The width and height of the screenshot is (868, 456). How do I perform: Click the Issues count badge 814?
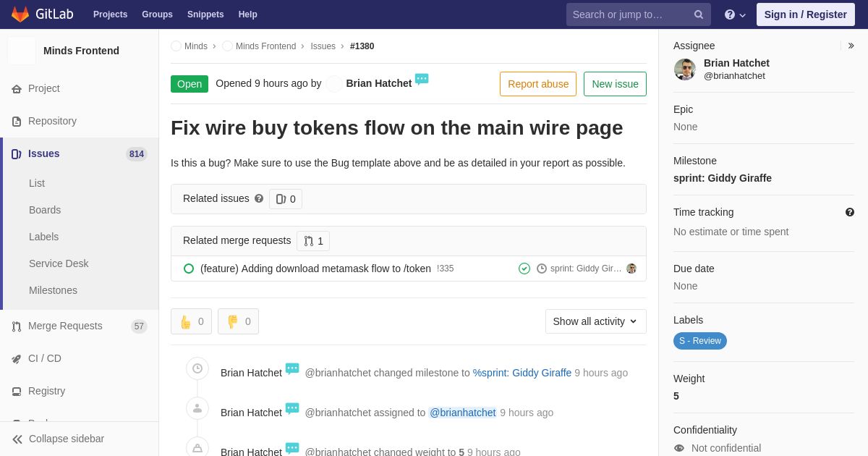point(137,154)
